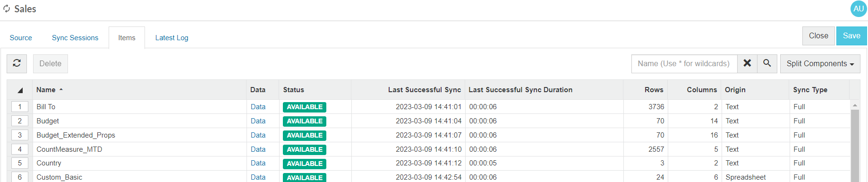The width and height of the screenshot is (868, 182).
Task: Sort by Rows column header
Action: pyautogui.click(x=654, y=90)
